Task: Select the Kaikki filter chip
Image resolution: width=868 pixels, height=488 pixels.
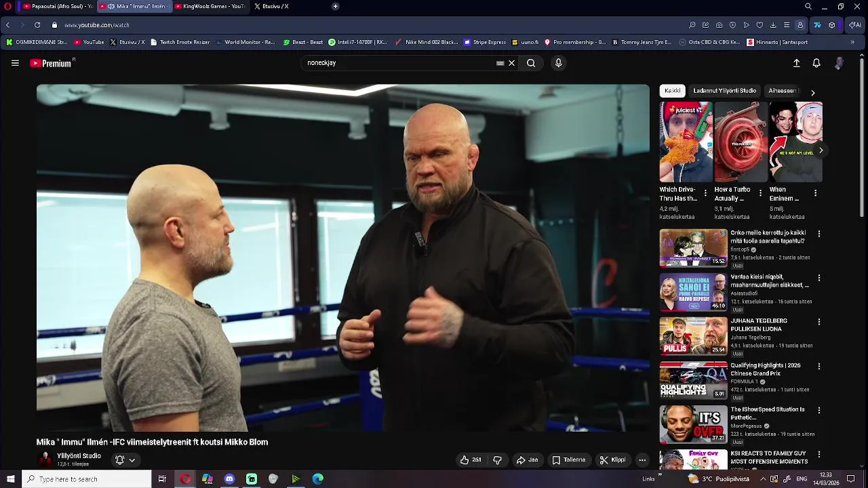Action: pos(673,91)
